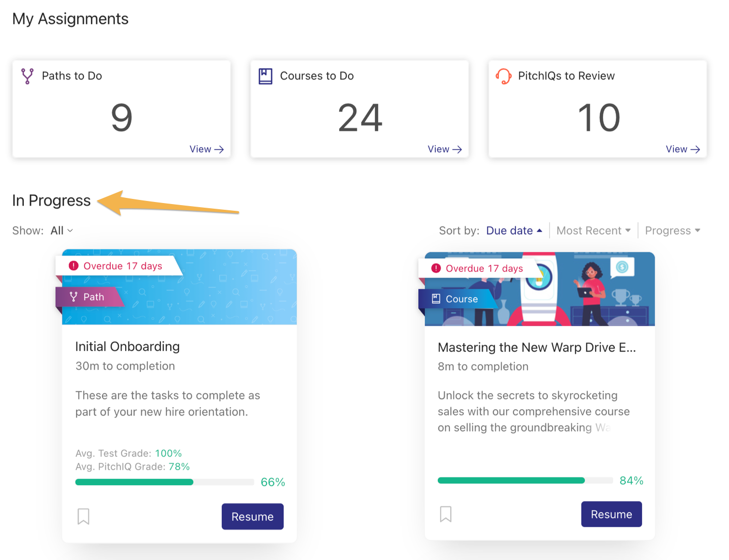Bookmark the Mastering the New Warp Drive course
The width and height of the screenshot is (729, 560).
click(x=446, y=514)
